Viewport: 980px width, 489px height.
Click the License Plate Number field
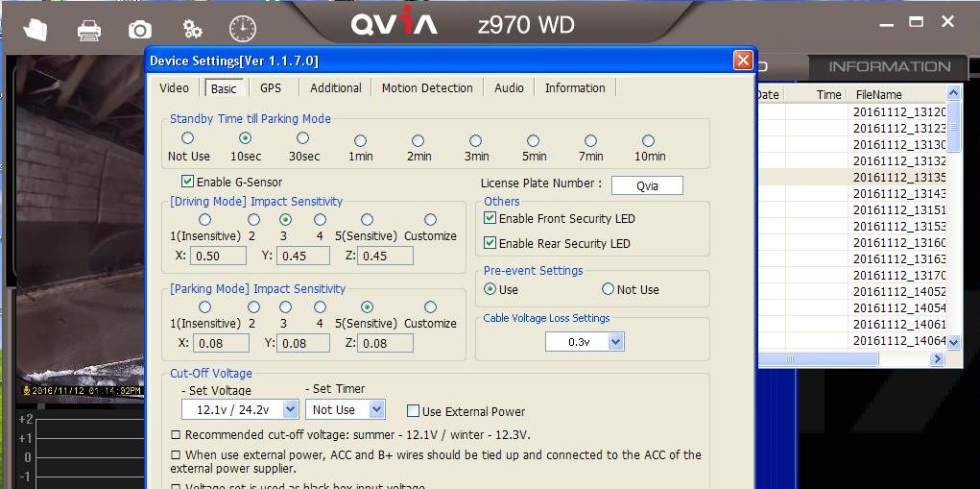point(647,185)
